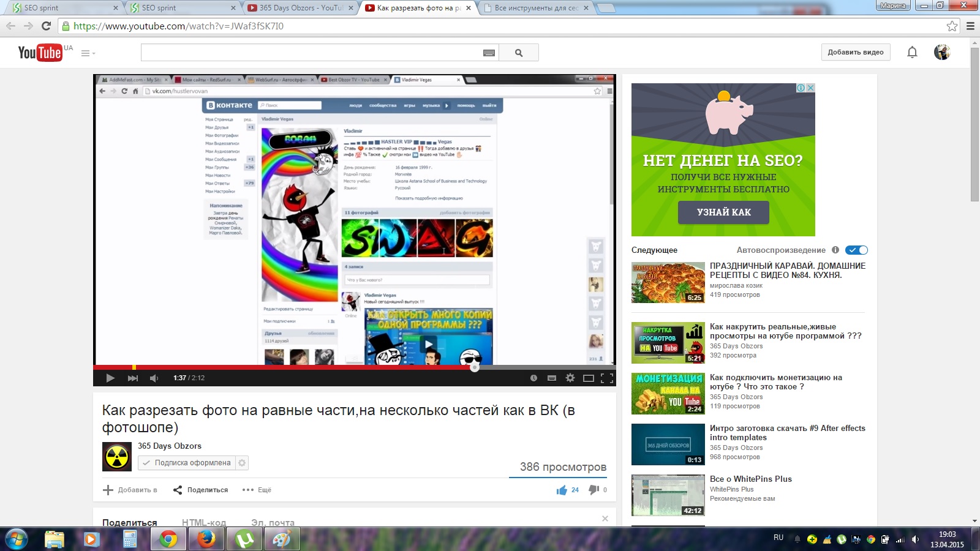Go back in browser
This screenshot has width=980, height=551.
coord(10,26)
